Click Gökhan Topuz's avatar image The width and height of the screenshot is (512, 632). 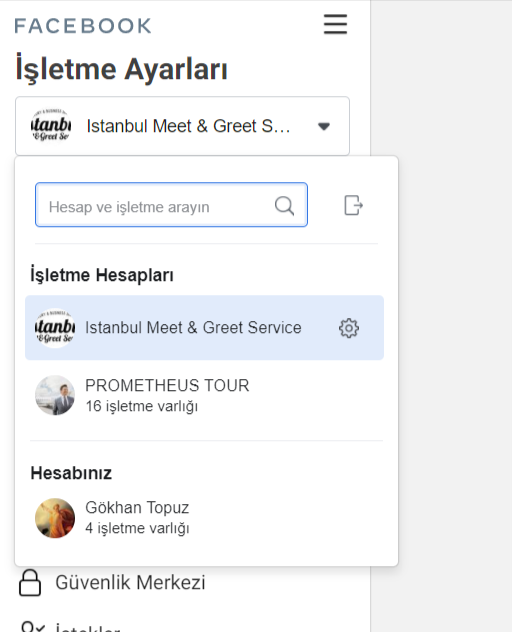tap(55, 518)
